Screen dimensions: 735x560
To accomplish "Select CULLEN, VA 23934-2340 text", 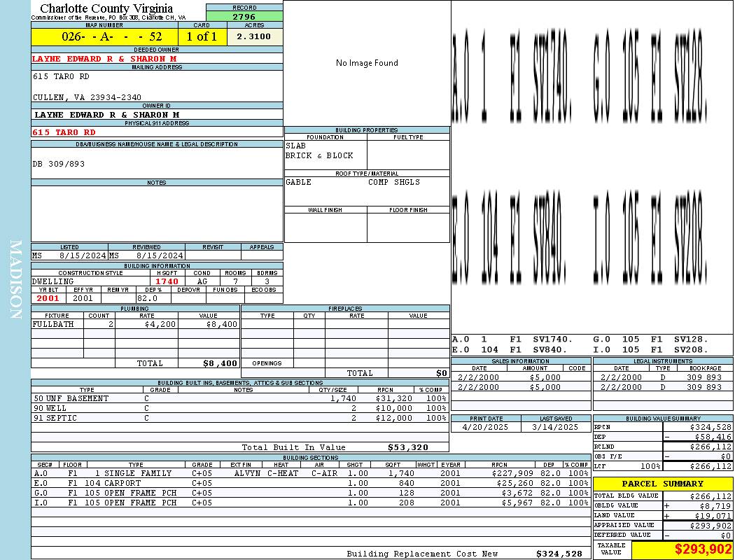I will 87,97.
